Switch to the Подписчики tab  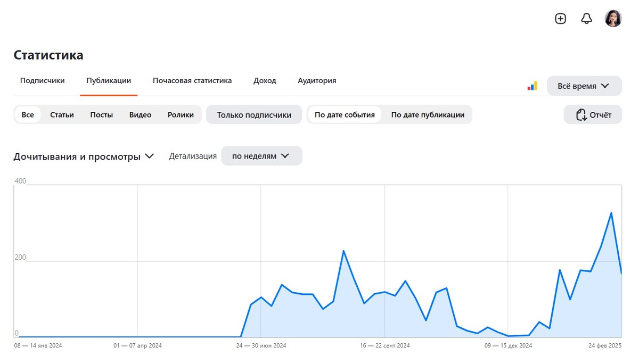pyautogui.click(x=42, y=81)
